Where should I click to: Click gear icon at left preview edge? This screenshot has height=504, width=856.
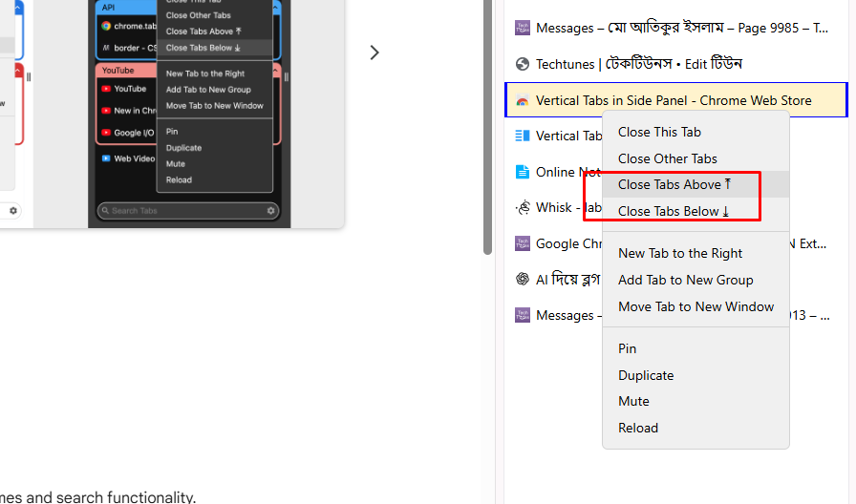click(x=13, y=211)
